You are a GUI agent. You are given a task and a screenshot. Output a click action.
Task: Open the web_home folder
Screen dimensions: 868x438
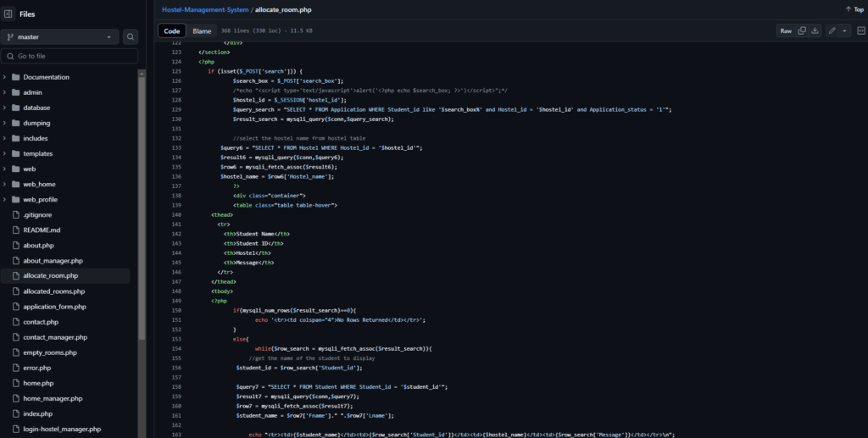pos(39,184)
